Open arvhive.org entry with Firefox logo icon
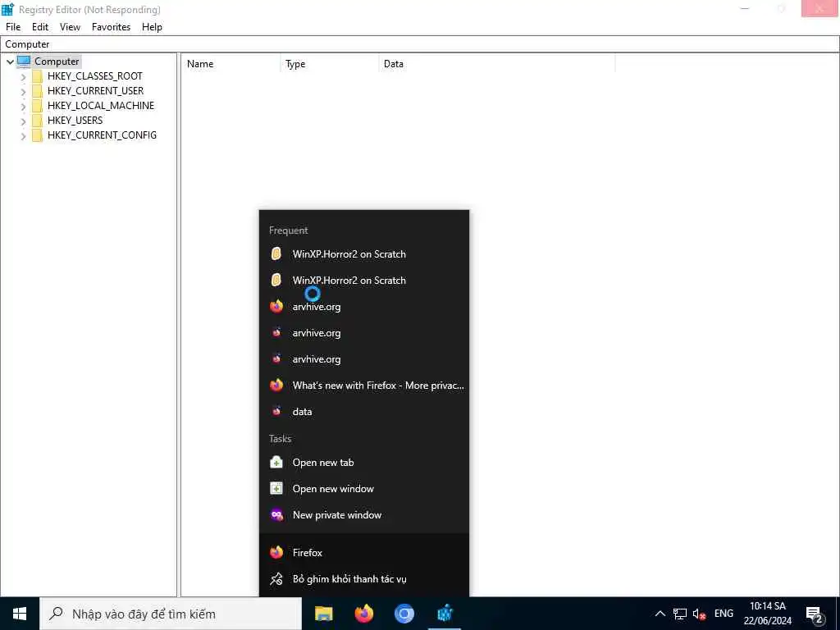840x630 pixels. (x=364, y=307)
